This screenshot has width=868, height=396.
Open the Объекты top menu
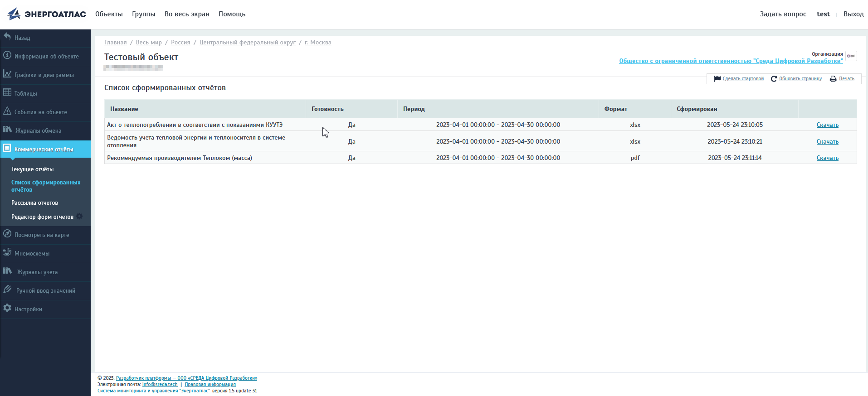click(109, 14)
